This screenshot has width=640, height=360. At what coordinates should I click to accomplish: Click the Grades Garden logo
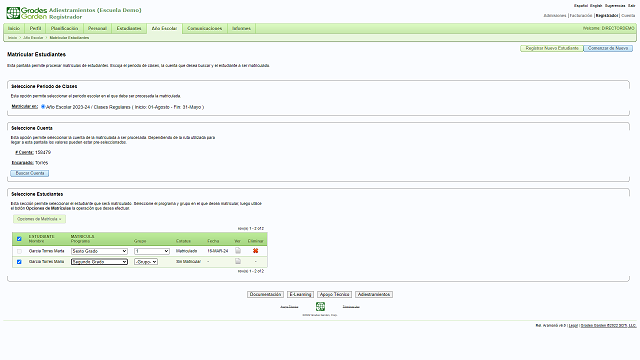tap(27, 13)
